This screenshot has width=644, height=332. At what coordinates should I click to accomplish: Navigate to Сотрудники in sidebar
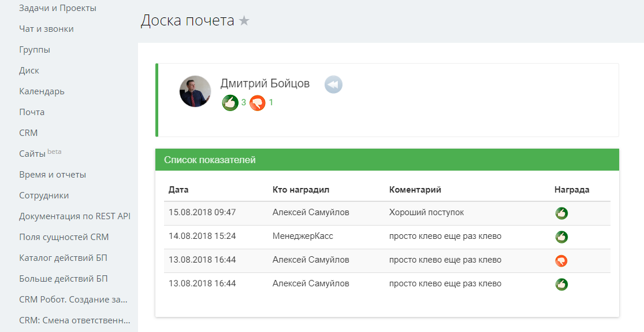click(44, 195)
